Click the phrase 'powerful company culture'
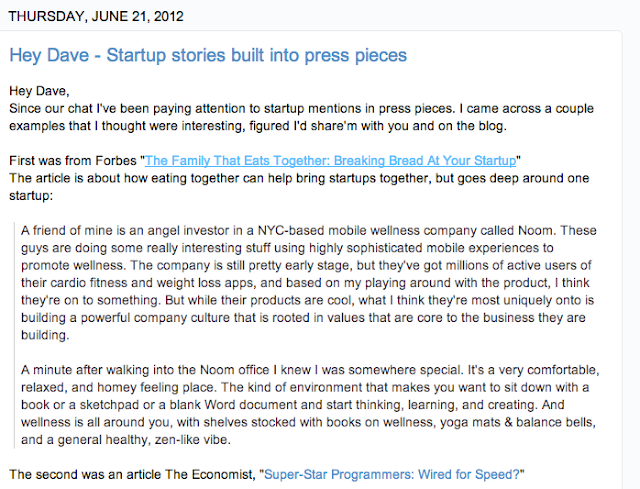This screenshot has height=489, width=640. coord(155,318)
